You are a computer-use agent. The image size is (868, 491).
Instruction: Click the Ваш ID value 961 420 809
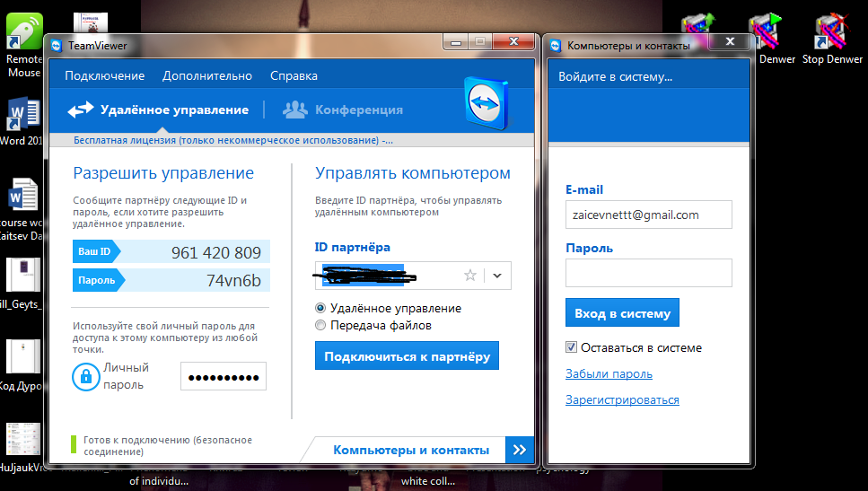pyautogui.click(x=216, y=252)
